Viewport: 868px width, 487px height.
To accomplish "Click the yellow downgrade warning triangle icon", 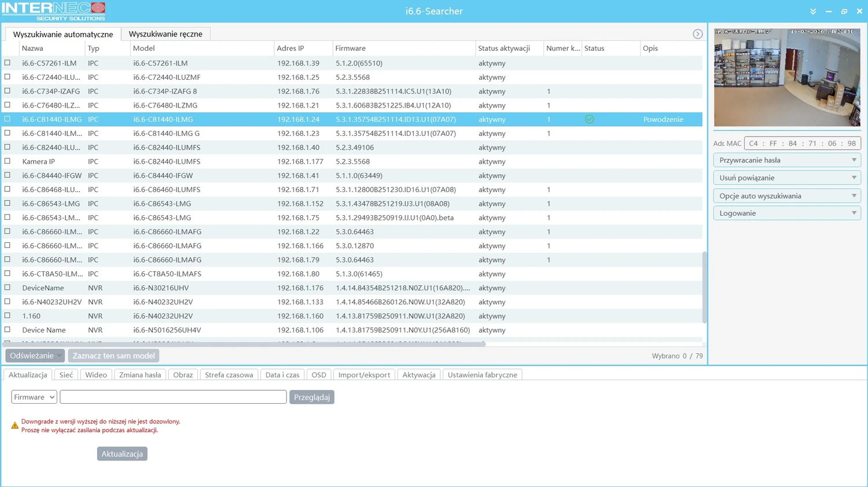I will tap(15, 426).
